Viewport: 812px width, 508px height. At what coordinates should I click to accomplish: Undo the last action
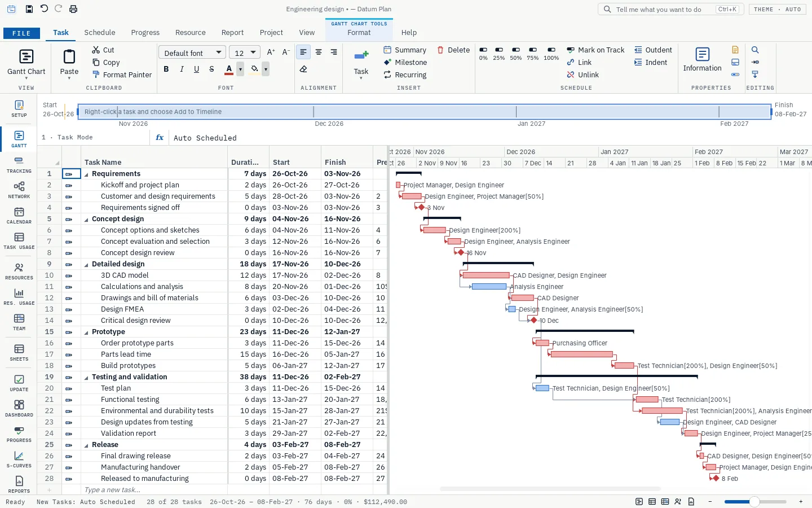pyautogui.click(x=44, y=9)
